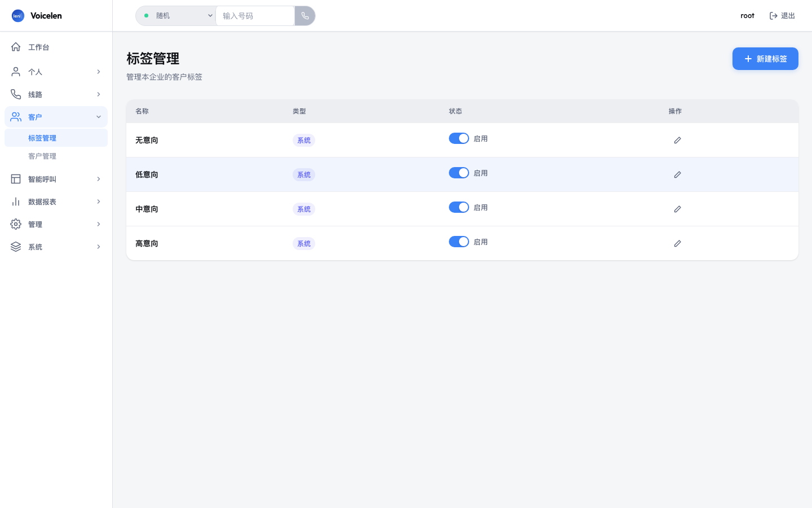The width and height of the screenshot is (812, 508).
Task: Click the phone icon beside 线路
Action: point(16,94)
